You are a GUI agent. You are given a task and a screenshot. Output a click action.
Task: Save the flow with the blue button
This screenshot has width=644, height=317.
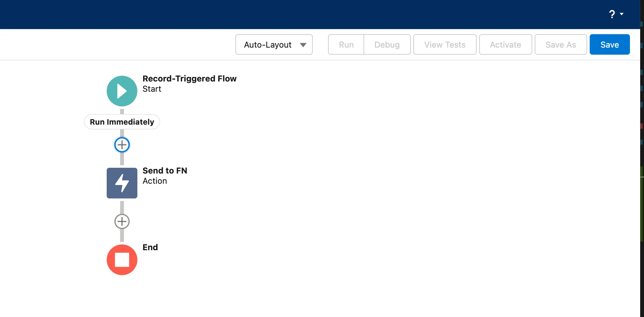coord(609,45)
